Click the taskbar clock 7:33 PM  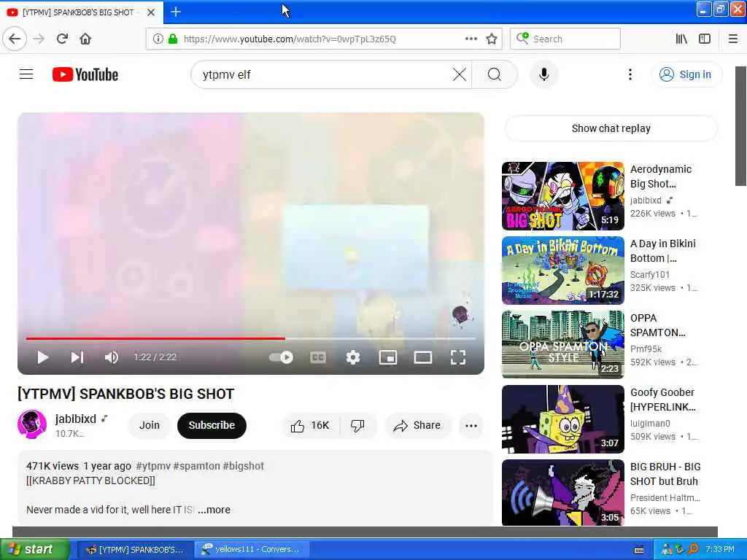coord(720,549)
